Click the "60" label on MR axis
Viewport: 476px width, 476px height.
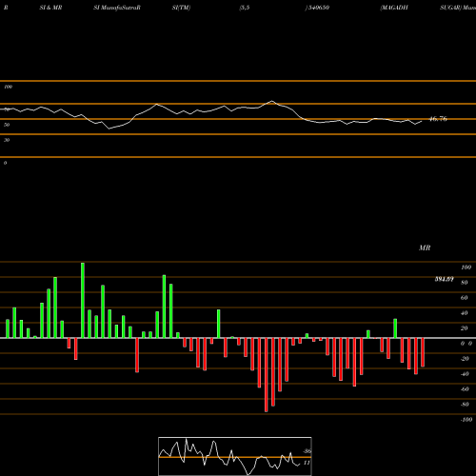pyautogui.click(x=465, y=298)
